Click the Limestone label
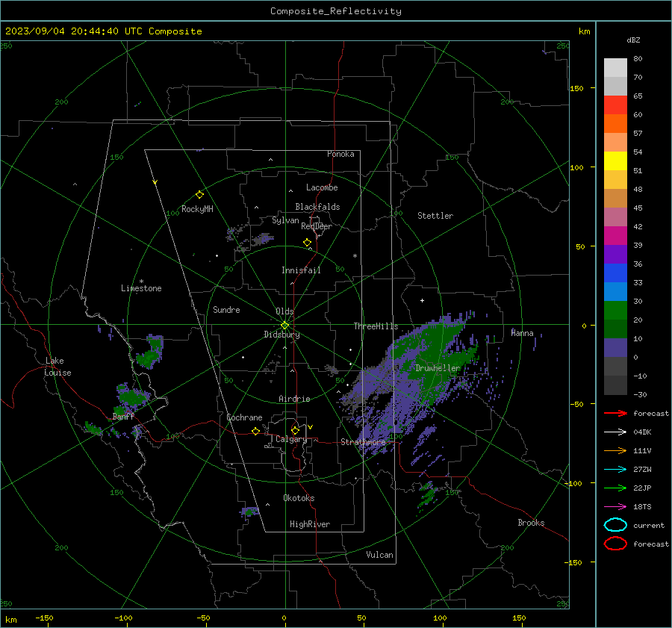Viewport: 672px width, 628px height. tap(141, 288)
